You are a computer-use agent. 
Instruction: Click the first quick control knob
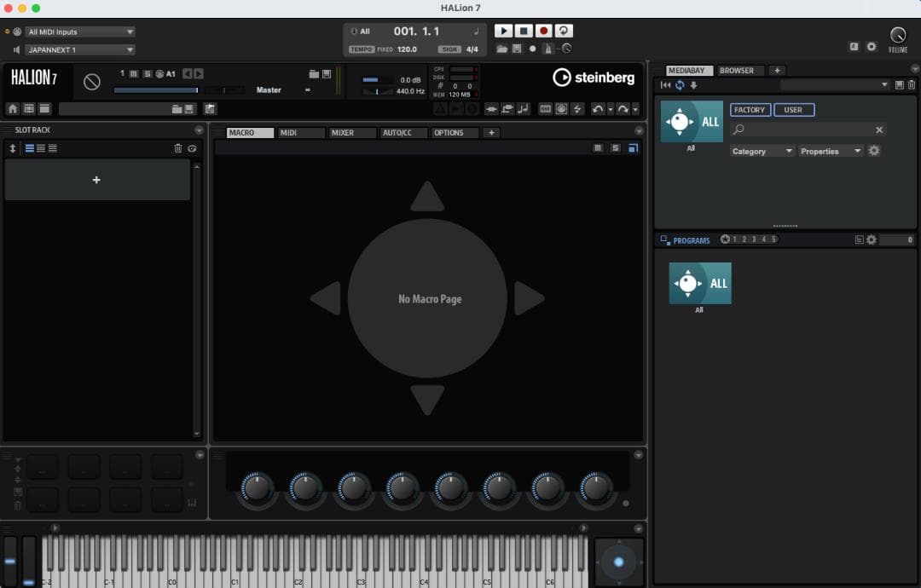(256, 488)
